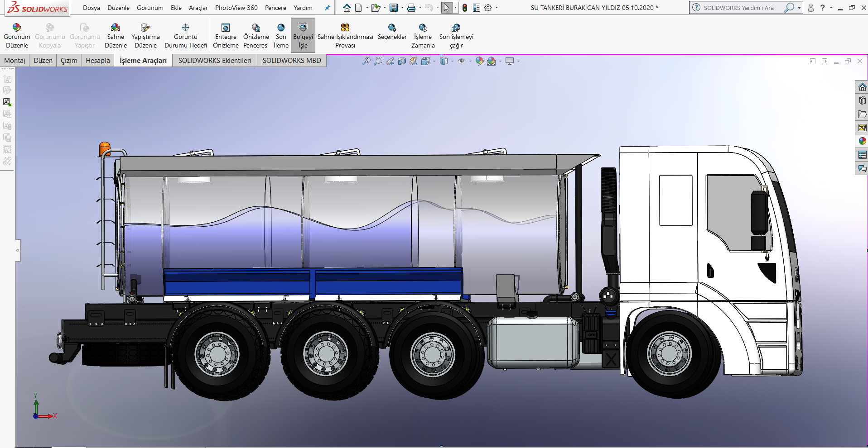Open Yapıştırma Düzenle decal editor
This screenshot has width=868, height=448.
click(145, 36)
